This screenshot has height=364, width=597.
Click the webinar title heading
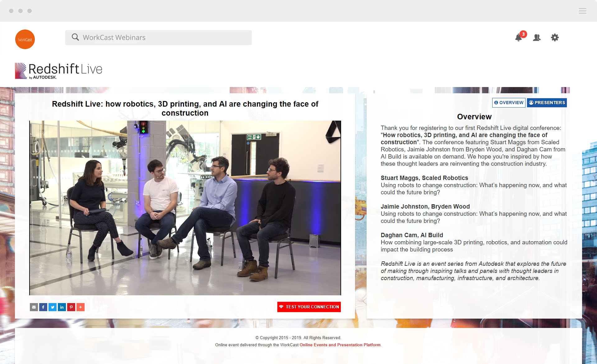tap(185, 108)
